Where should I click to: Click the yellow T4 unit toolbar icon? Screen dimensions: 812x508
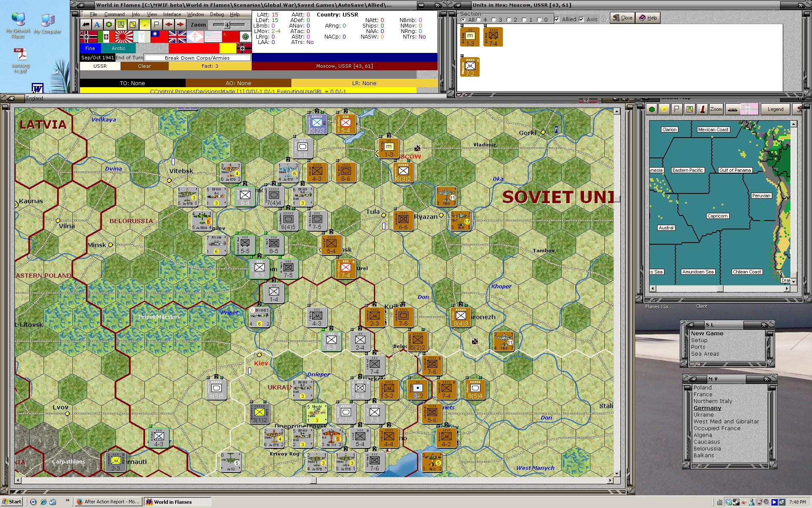click(133, 25)
